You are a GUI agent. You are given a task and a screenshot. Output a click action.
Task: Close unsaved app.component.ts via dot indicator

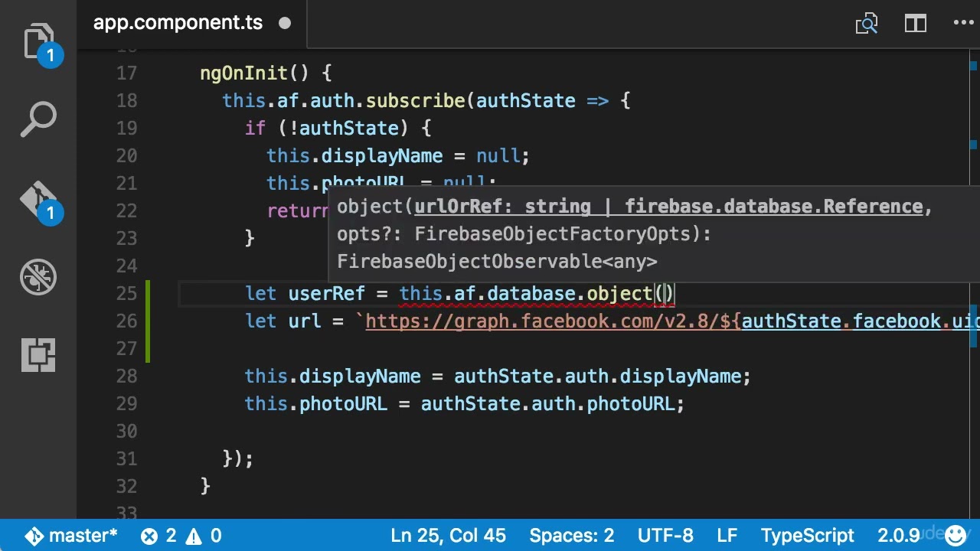coord(285,23)
